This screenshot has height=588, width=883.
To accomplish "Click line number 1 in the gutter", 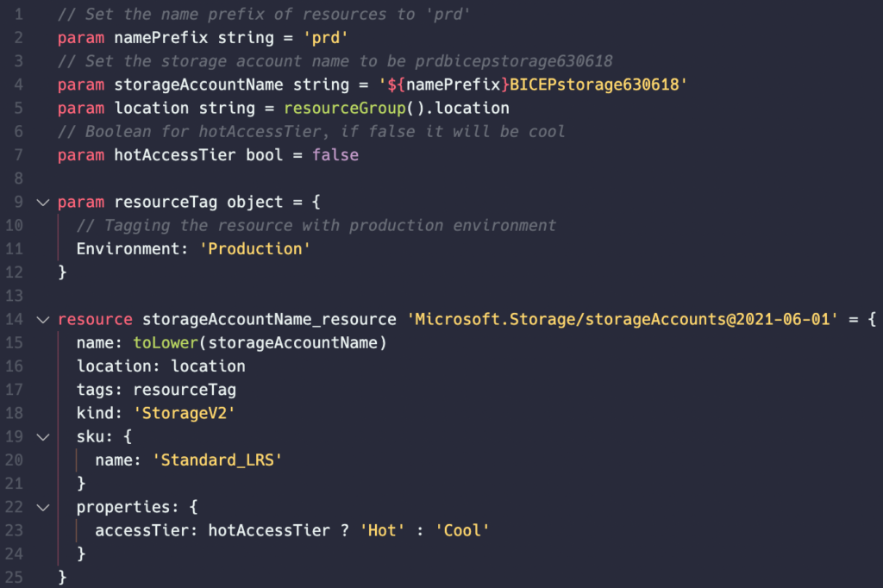I will click(19, 14).
